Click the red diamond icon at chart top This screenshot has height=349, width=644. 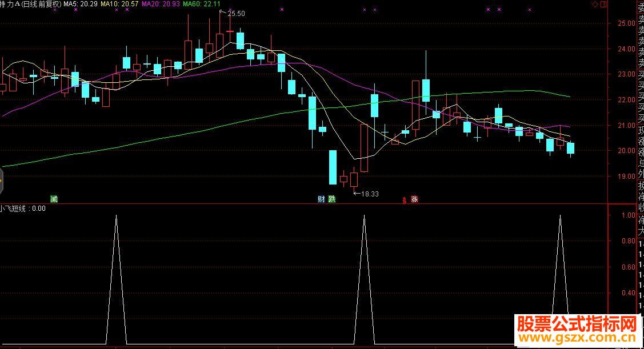point(595,5)
